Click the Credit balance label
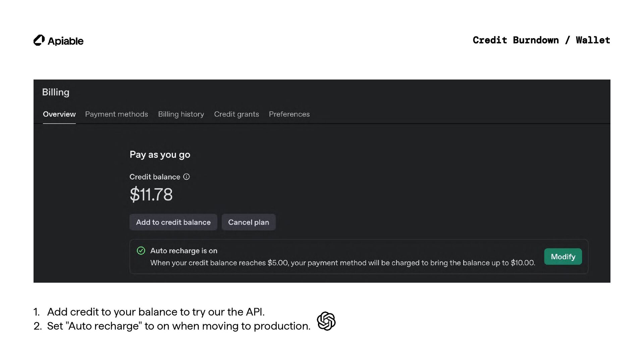 [x=155, y=177]
